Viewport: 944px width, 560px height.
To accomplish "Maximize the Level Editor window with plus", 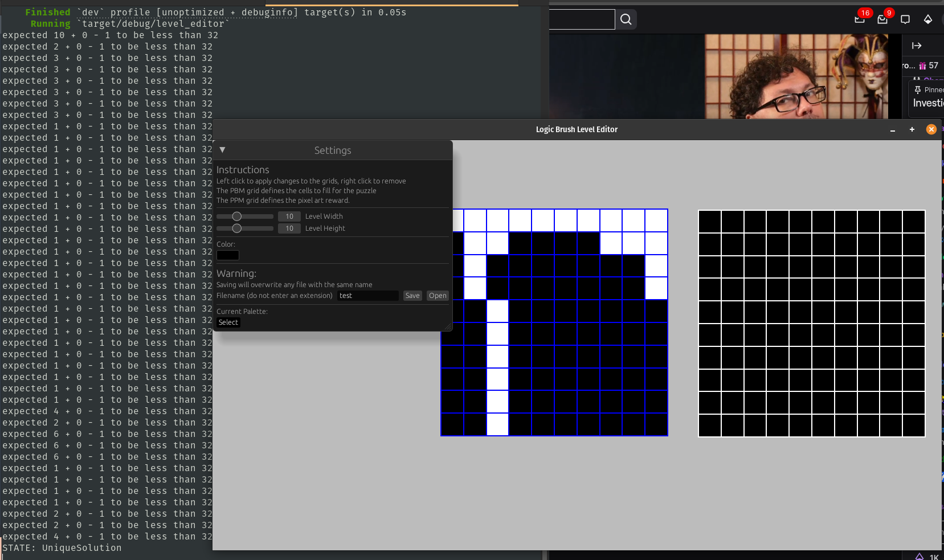I will [912, 129].
